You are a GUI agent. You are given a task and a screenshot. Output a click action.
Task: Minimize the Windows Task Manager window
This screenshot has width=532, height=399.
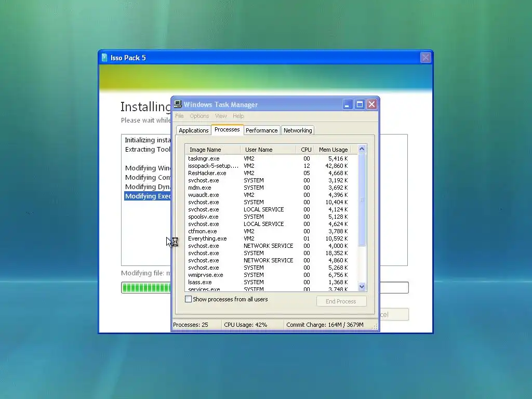pos(347,104)
